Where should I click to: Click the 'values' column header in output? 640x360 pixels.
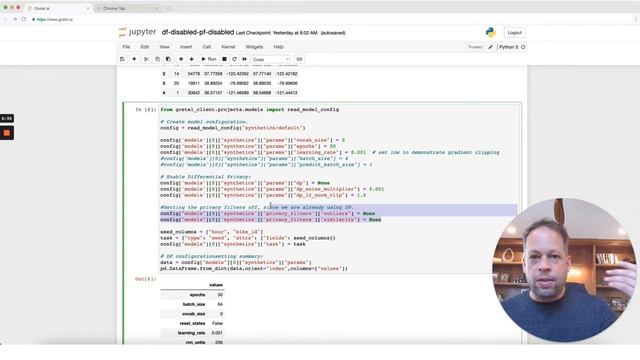point(216,285)
